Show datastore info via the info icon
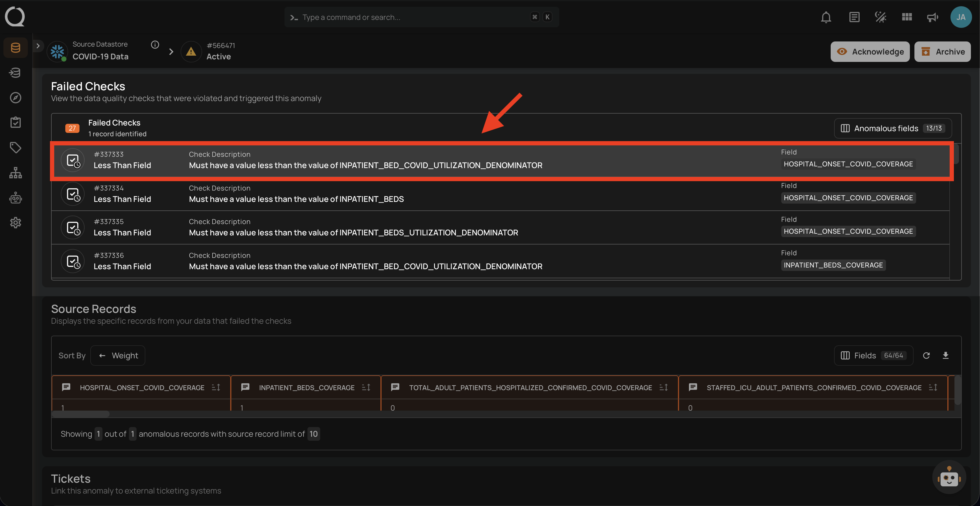Viewport: 980px width, 506px height. coord(155,45)
